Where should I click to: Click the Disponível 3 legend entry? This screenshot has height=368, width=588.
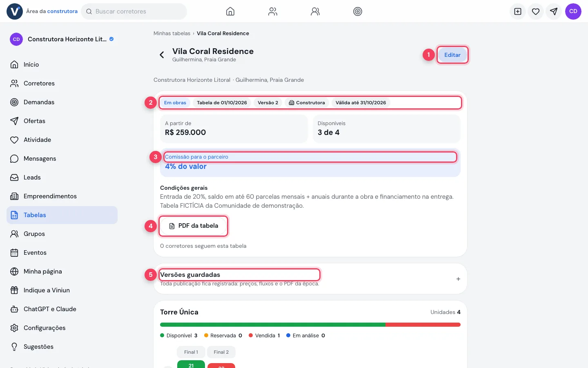(x=179, y=336)
